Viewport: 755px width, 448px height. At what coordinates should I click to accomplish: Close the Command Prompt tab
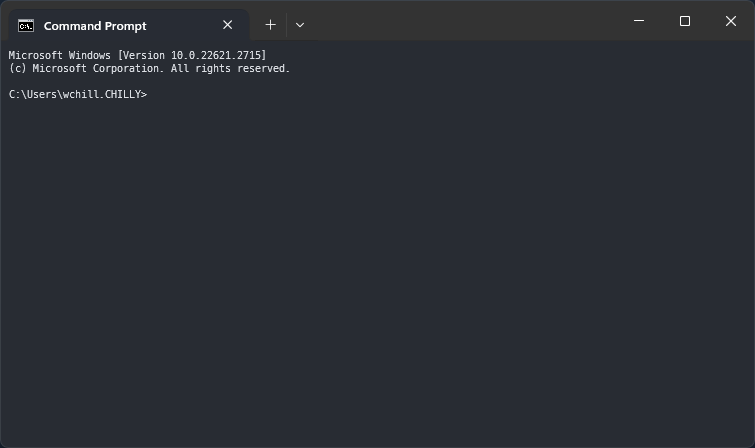coord(228,25)
